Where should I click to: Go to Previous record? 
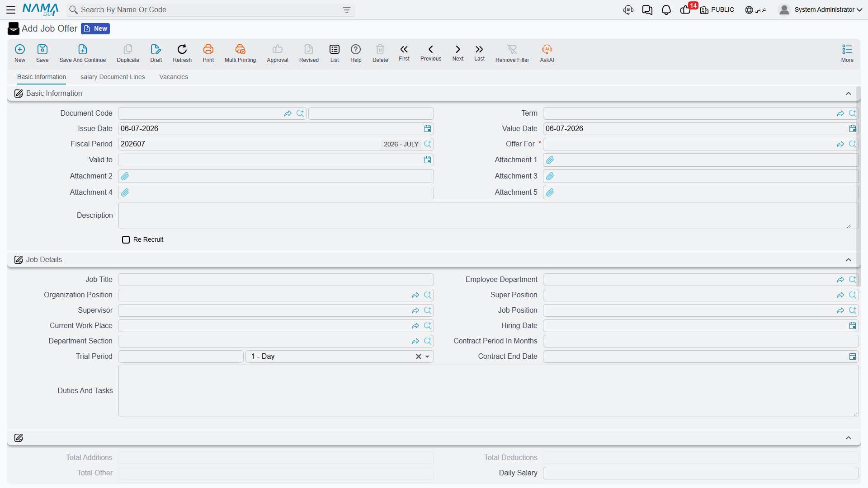coord(431,49)
